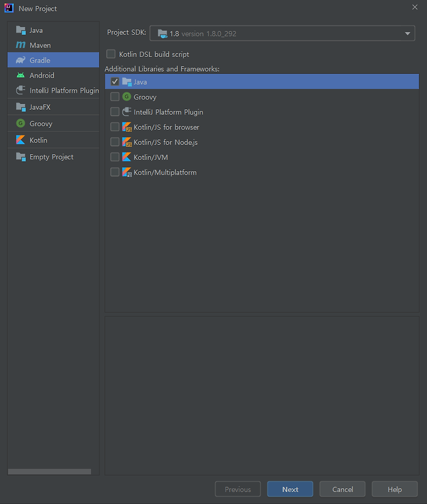The image size is (427, 504).
Task: Select the Maven project type icon
Action: [x=20, y=45]
